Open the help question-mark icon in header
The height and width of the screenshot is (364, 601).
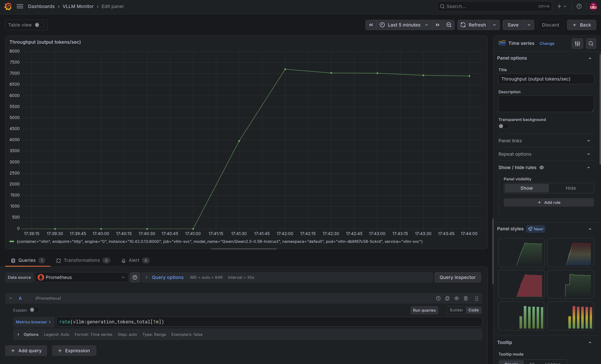[x=579, y=6]
